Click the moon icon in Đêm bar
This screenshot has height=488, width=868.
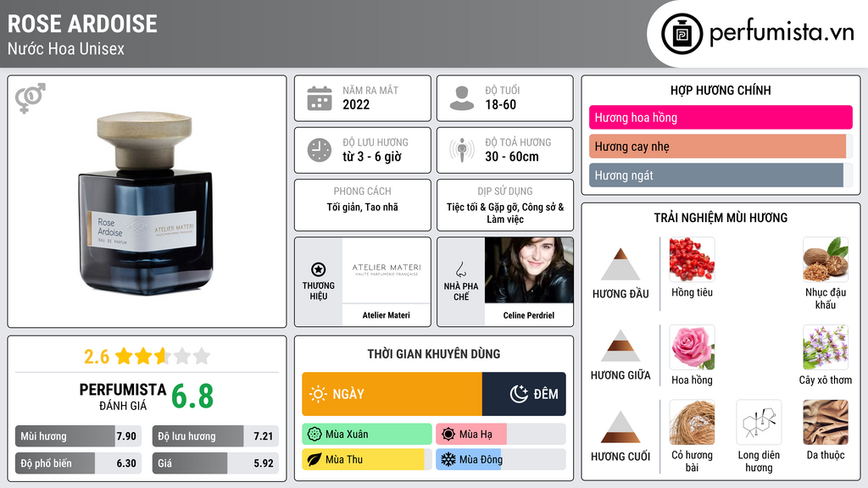[x=519, y=394]
